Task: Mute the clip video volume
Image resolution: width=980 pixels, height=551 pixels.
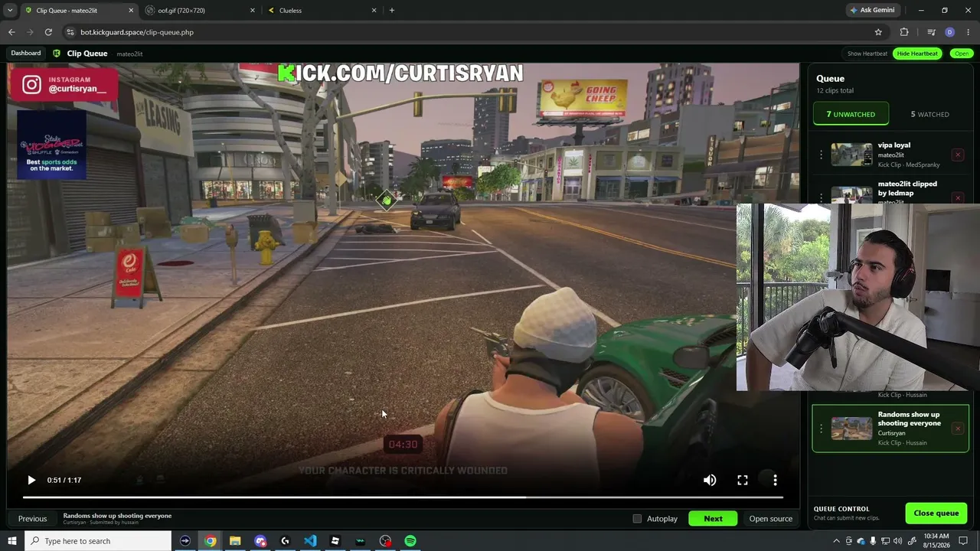Action: [710, 480]
